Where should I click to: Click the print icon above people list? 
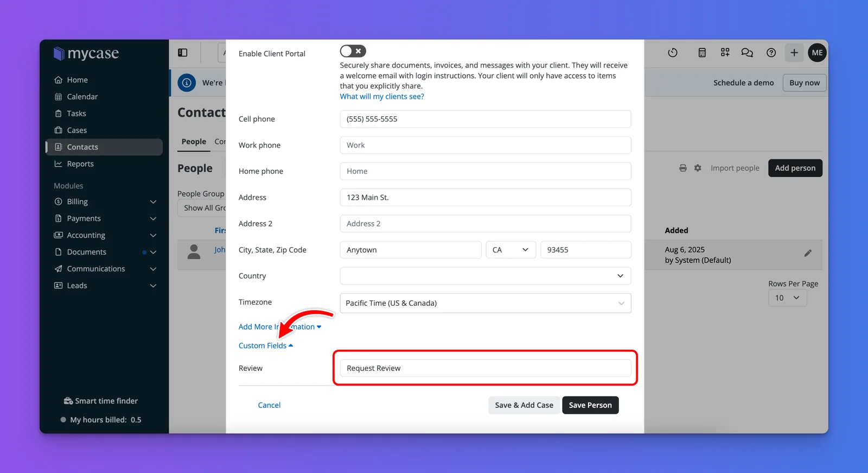[683, 168]
